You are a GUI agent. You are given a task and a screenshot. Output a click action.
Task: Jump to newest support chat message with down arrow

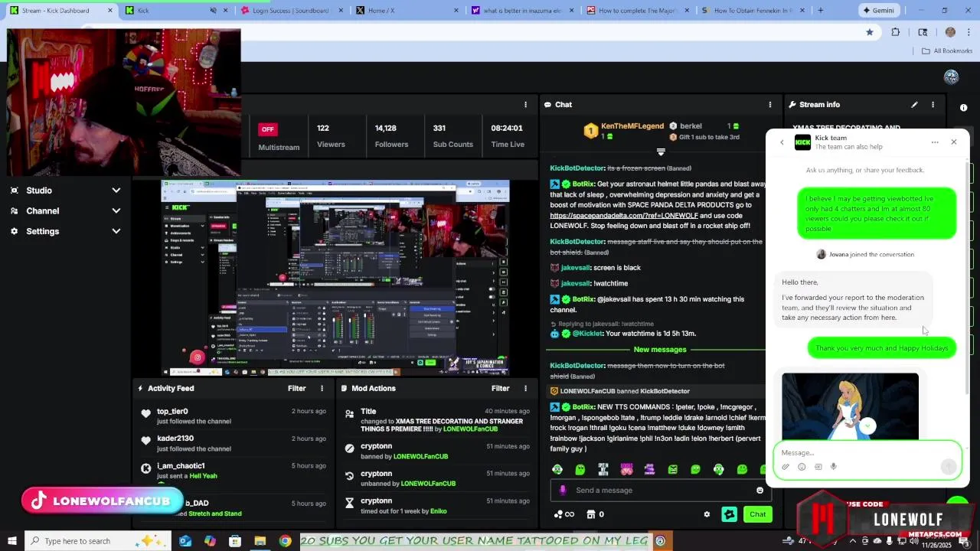point(867,426)
